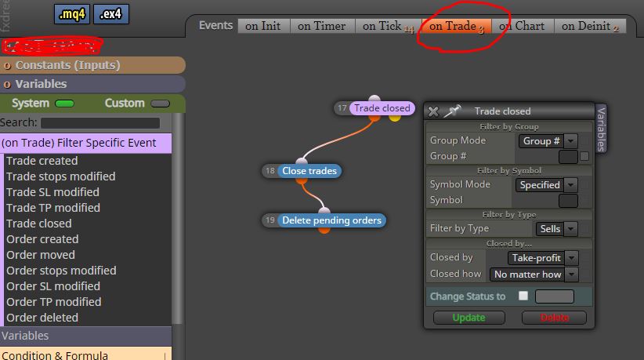Image resolution: width=644 pixels, height=360 pixels.
Task: Select Delete pending orders node 19
Action: pos(331,220)
